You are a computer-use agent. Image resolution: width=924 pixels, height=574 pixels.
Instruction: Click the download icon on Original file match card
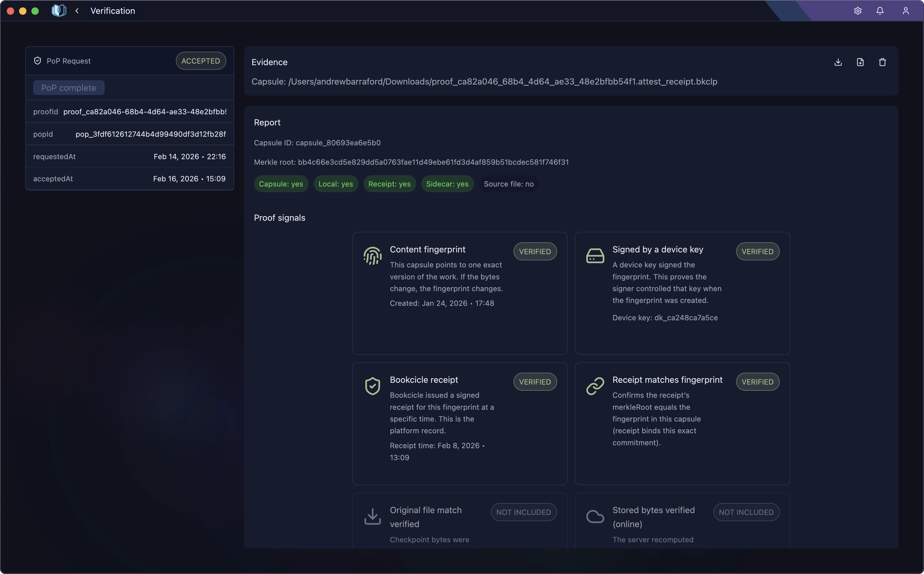(x=372, y=517)
